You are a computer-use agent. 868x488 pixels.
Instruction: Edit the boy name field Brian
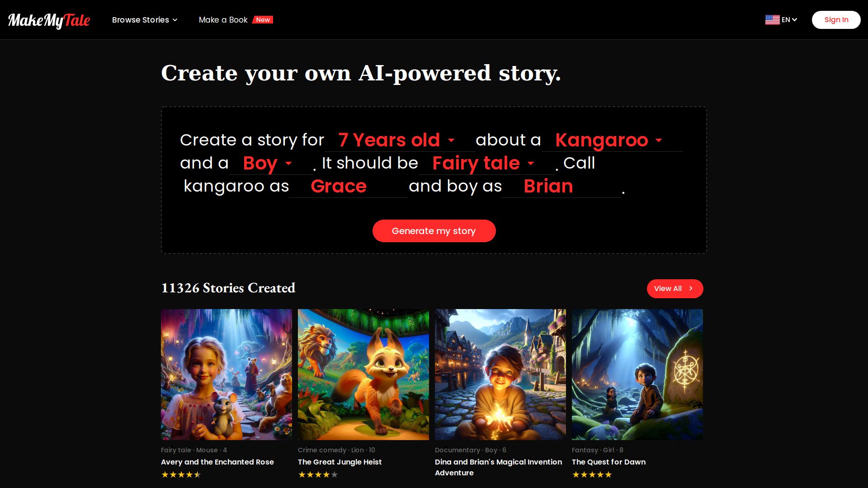(x=561, y=186)
